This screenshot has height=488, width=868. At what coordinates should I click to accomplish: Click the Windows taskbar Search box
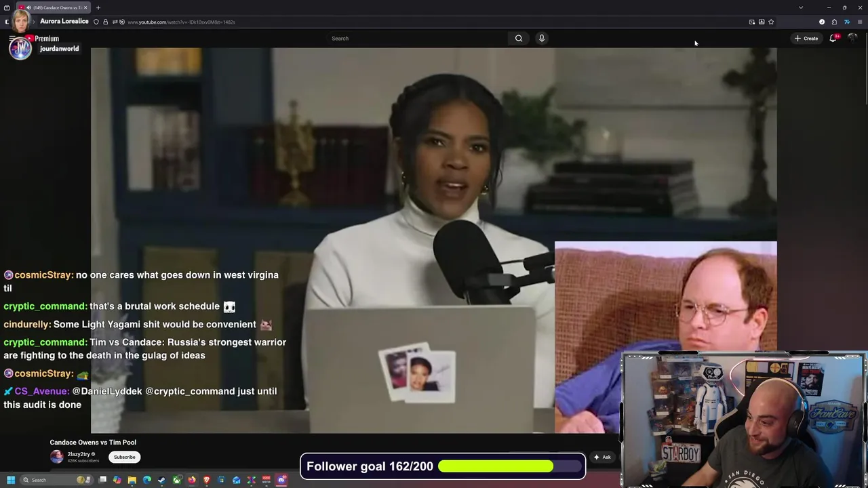56,480
